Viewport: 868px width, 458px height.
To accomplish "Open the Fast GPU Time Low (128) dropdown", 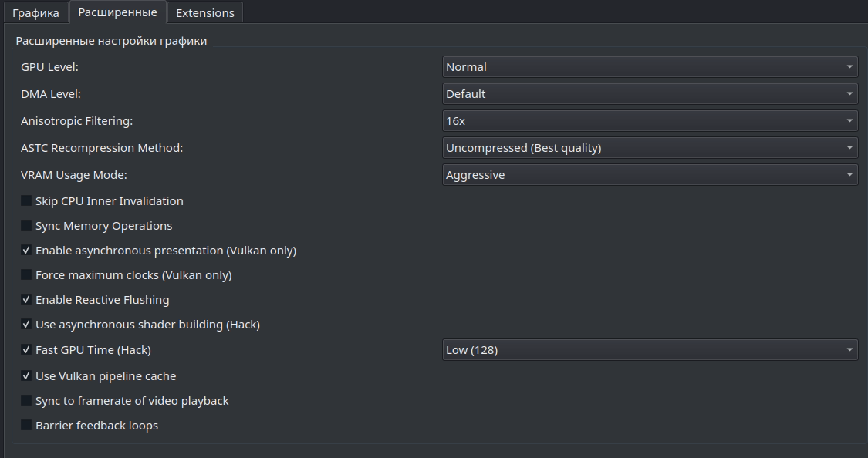I will point(650,350).
